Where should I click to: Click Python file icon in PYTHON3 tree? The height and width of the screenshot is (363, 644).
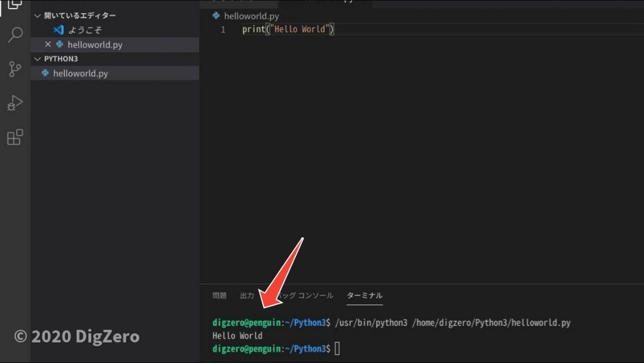coord(46,73)
